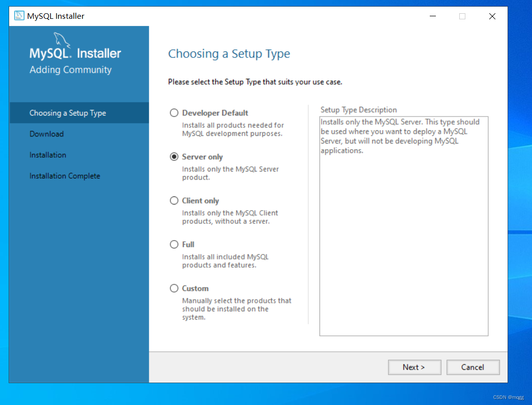Click the Setup Type Description text box

coord(404,226)
